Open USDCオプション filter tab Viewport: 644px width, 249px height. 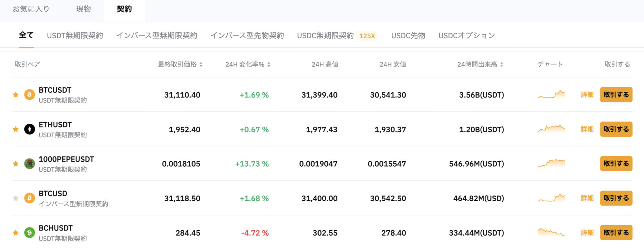coord(467,36)
